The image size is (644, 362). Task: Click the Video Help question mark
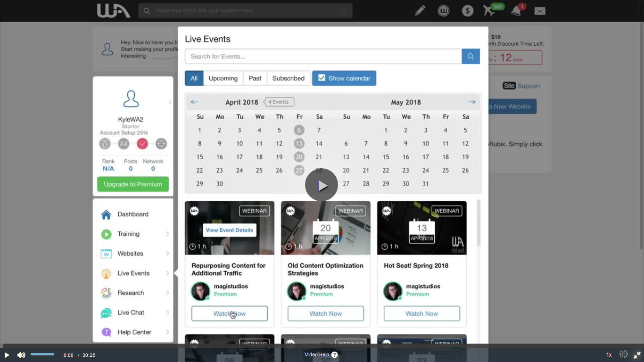click(335, 355)
